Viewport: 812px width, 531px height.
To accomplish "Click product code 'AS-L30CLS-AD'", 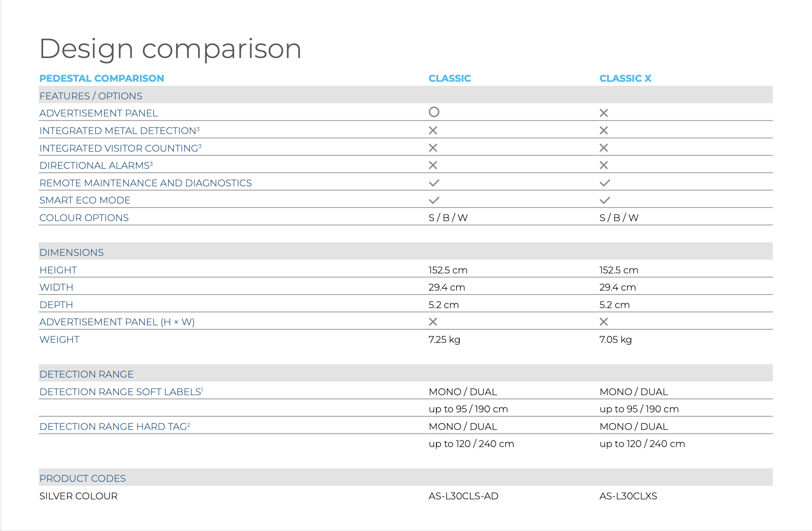I will click(x=463, y=496).
